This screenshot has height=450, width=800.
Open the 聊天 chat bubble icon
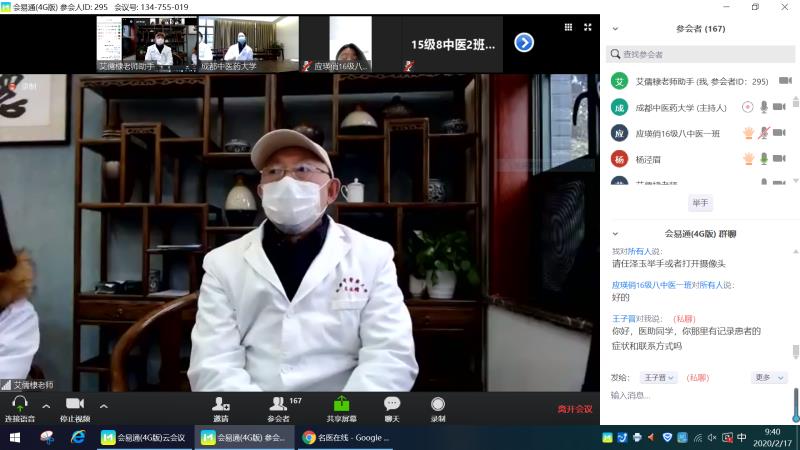point(392,403)
